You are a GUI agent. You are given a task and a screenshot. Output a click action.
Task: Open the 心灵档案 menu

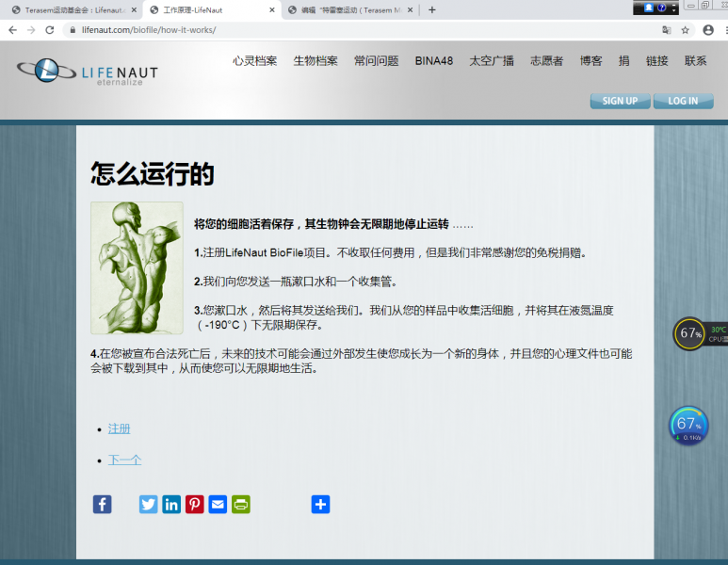(255, 61)
